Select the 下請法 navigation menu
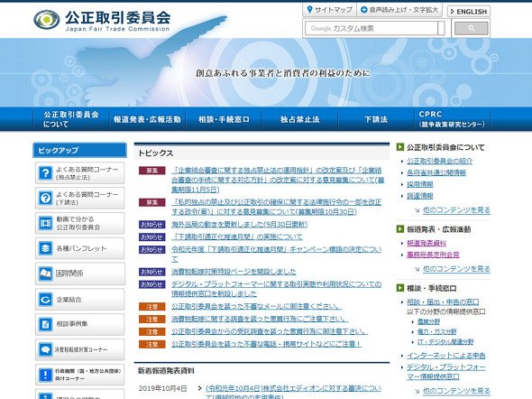Screen dimensions: 532x399 point(376,119)
